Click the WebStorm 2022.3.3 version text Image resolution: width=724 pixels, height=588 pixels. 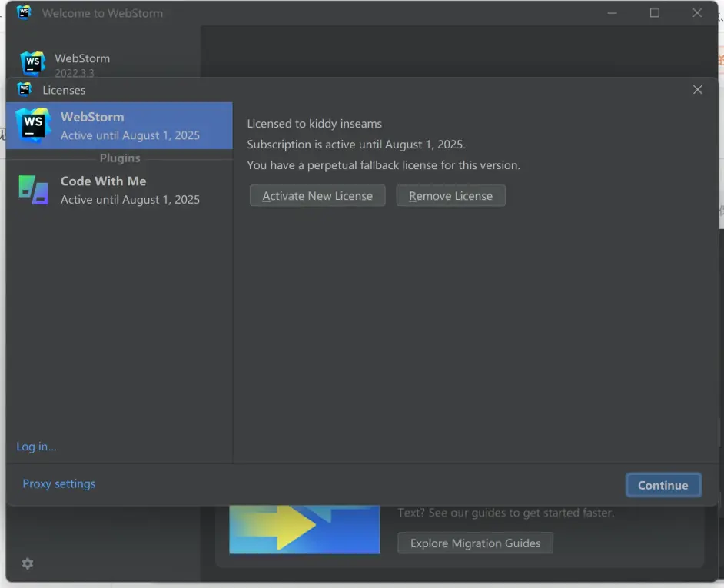point(75,73)
